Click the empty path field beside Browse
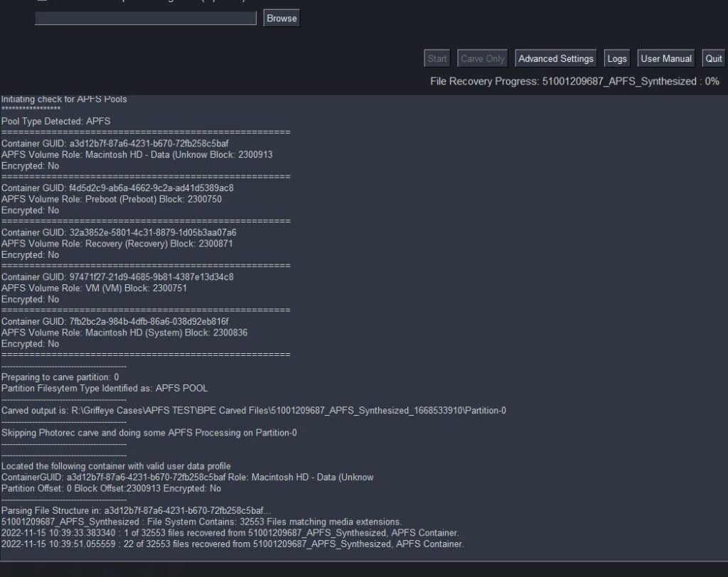 (x=145, y=18)
